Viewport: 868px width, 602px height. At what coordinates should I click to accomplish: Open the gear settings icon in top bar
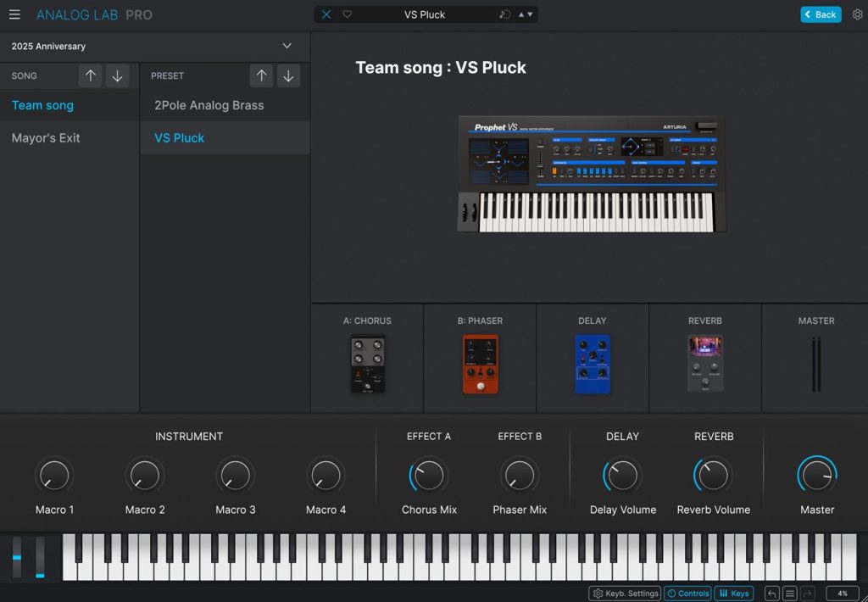pos(856,14)
